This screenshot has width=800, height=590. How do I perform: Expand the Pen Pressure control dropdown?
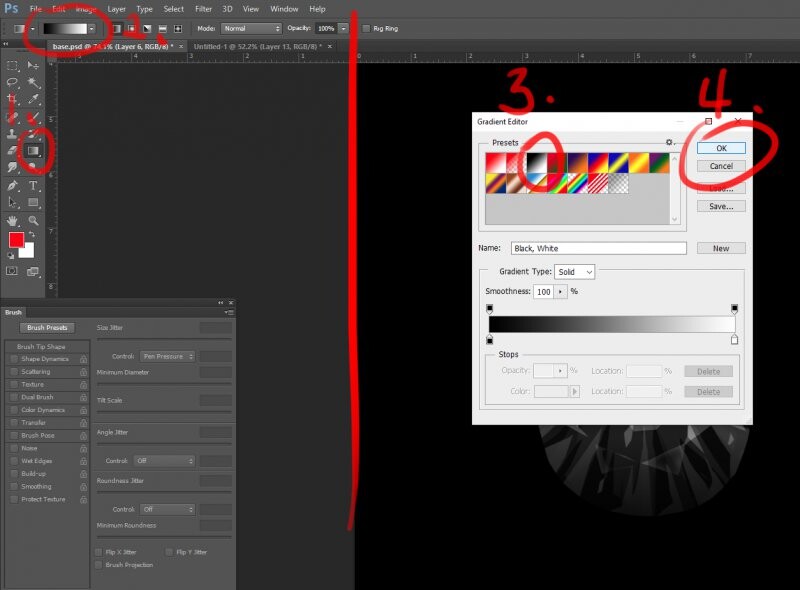(167, 356)
